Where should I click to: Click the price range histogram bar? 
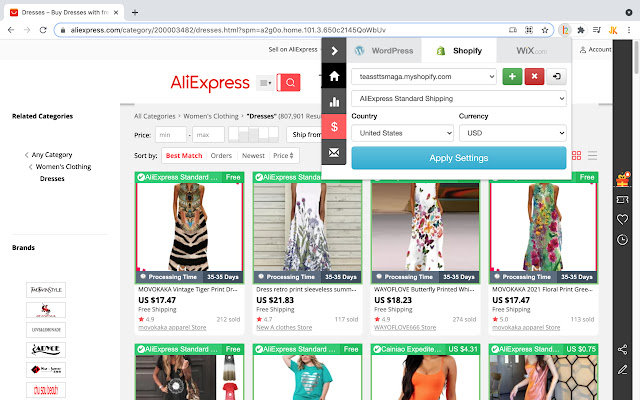(253, 134)
